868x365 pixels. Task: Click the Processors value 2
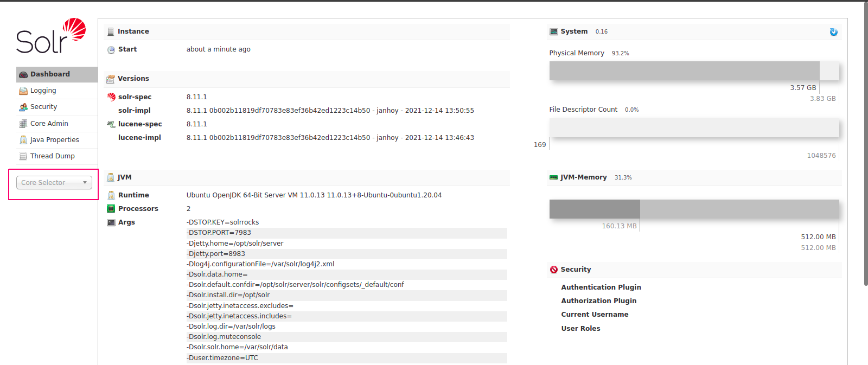coord(189,209)
